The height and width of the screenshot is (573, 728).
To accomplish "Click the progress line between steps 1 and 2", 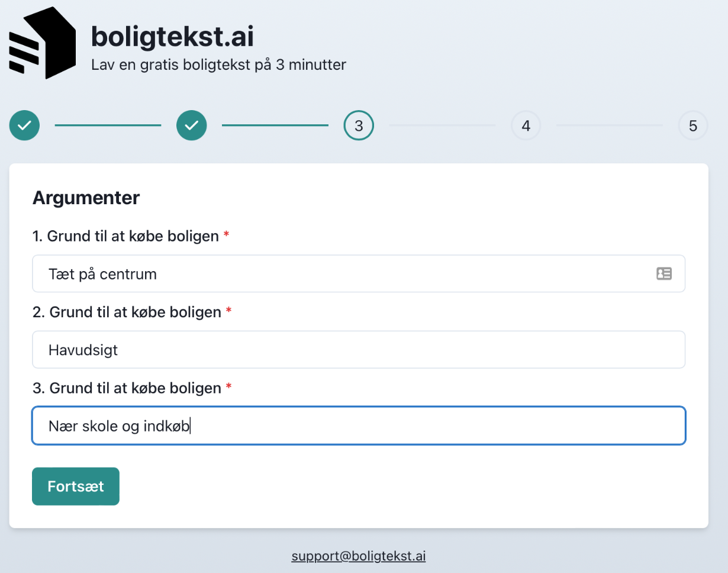I will tap(108, 125).
